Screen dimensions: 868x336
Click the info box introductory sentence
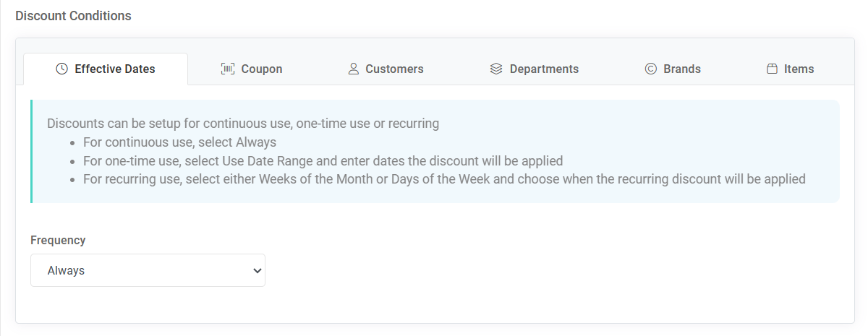pos(243,124)
